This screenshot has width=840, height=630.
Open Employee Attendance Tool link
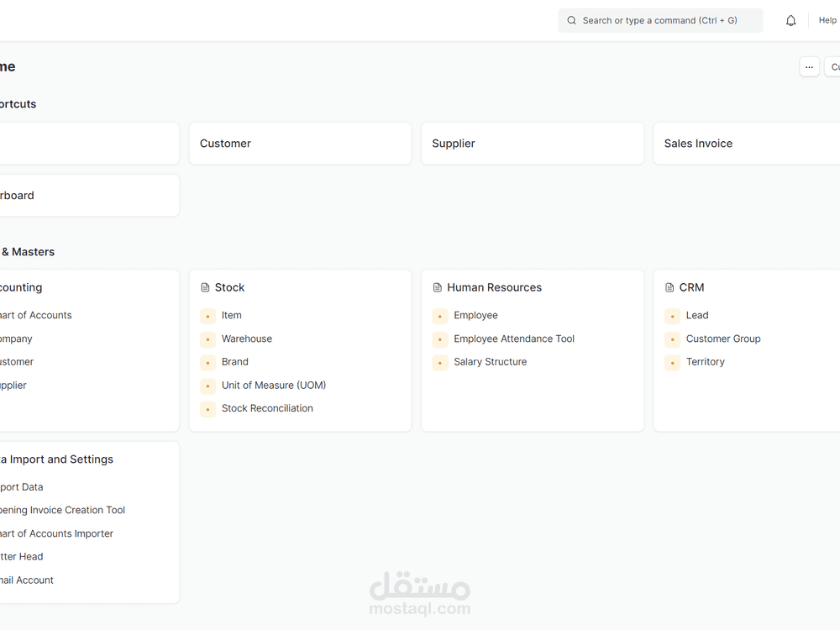point(514,339)
